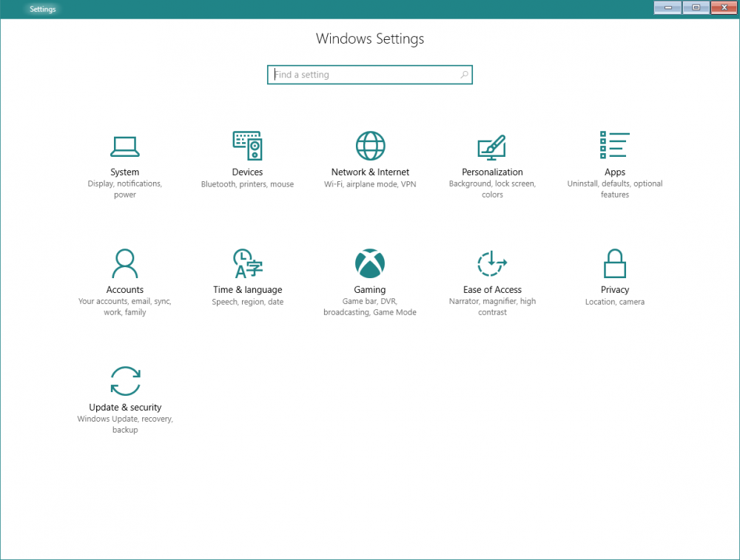Minimize the Settings window
The image size is (740, 560).
[667, 7]
